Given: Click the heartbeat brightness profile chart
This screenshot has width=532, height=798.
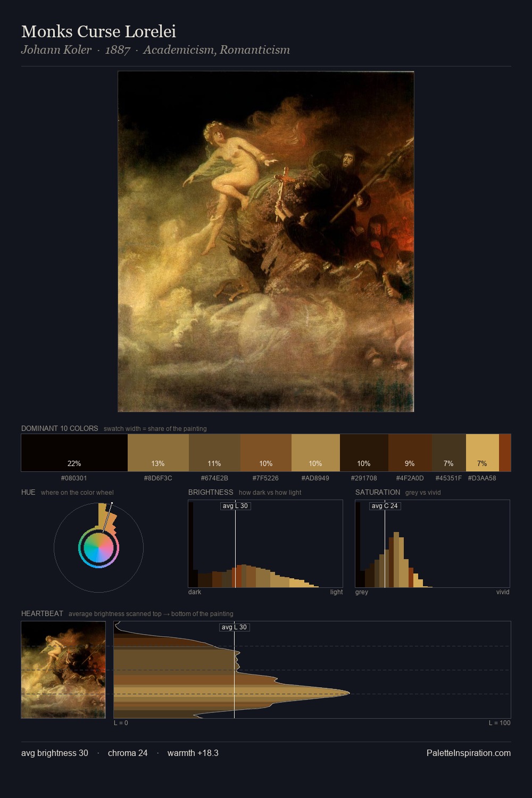Looking at the screenshot, I should coord(312,670).
